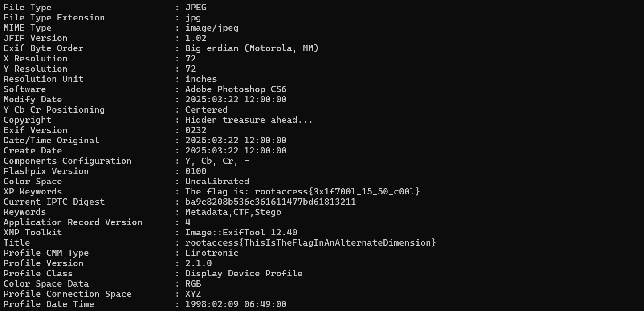644x311 pixels.
Task: Click the 'Adobe Photoshop CS6' software value
Action: pyautogui.click(x=236, y=89)
